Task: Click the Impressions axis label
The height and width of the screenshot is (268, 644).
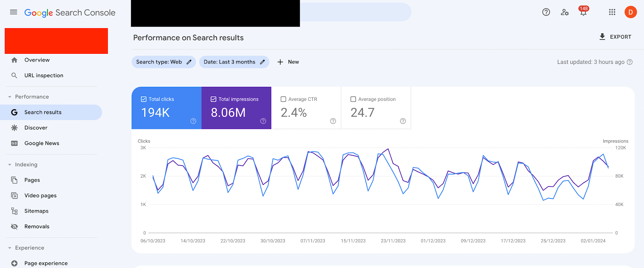Action: point(615,141)
